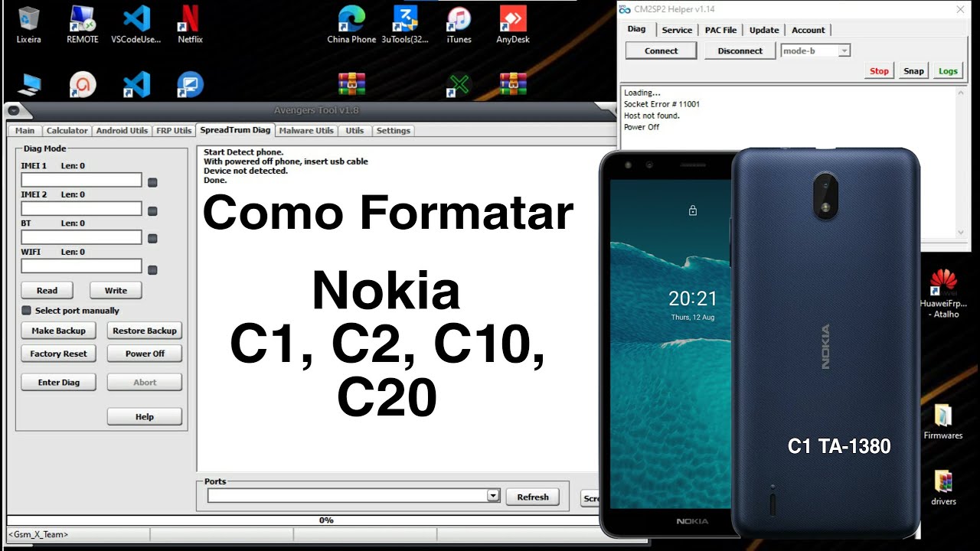Click Connect in CM2SP2 Helper
Viewport: 980px width, 551px height.
661,51
